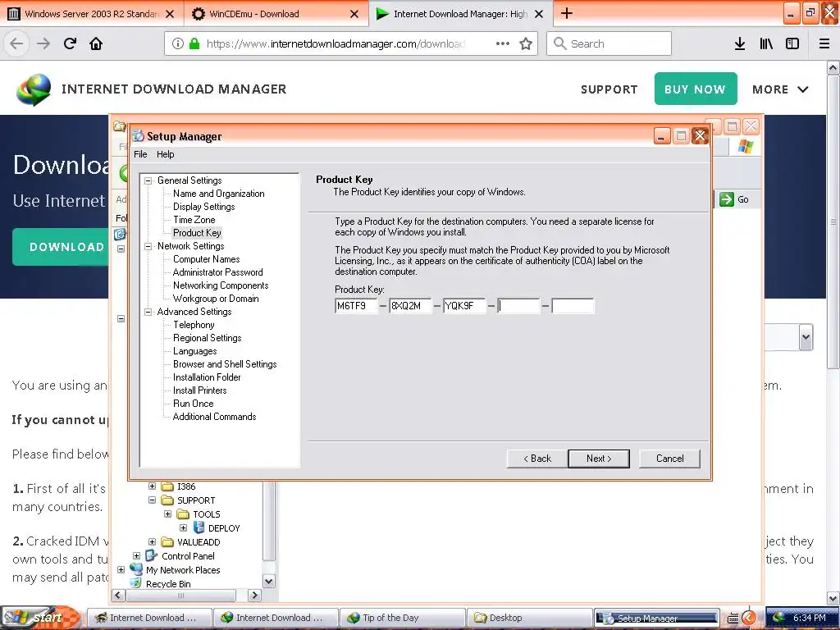The height and width of the screenshot is (630, 840).
Task: Show site information icon in address bar
Action: (177, 43)
